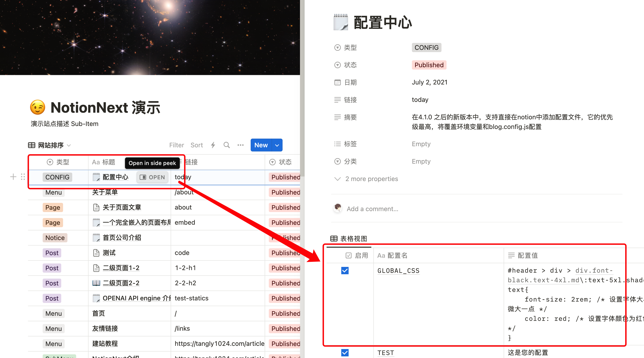
Task: Click the winking emoji page icon
Action: 38,107
